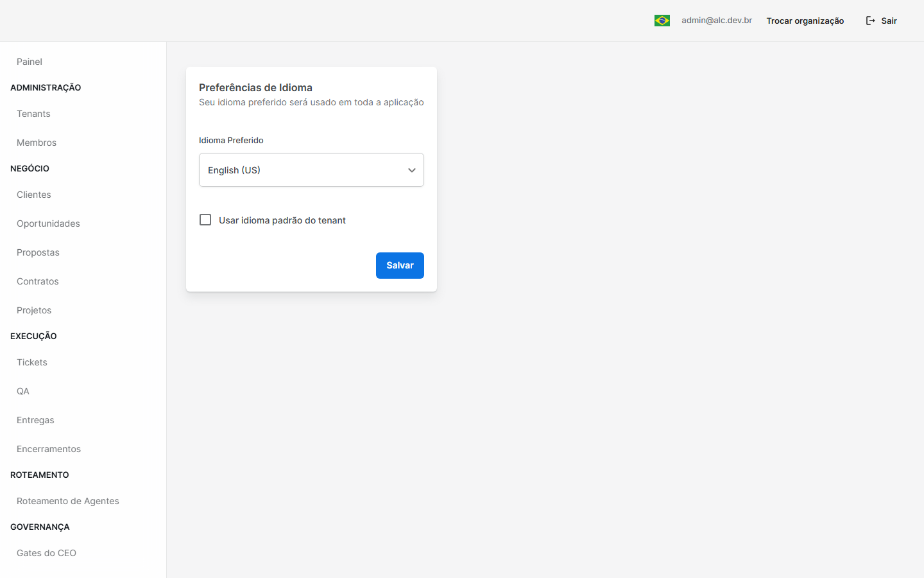Click the admin@alc.dev.br account email
This screenshot has height=578, width=924.
(717, 21)
